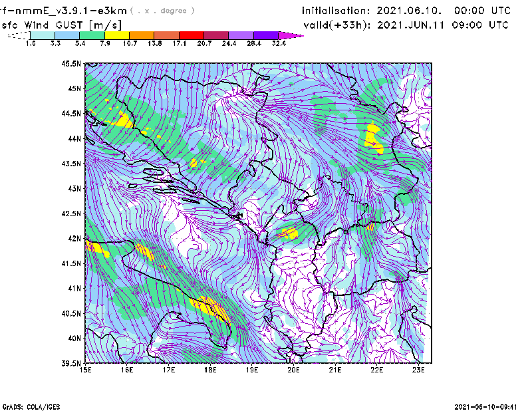Click the 2021-06-10-09:41 timestamp
Image resolution: width=532 pixels, height=411 pixels.
coord(485,407)
